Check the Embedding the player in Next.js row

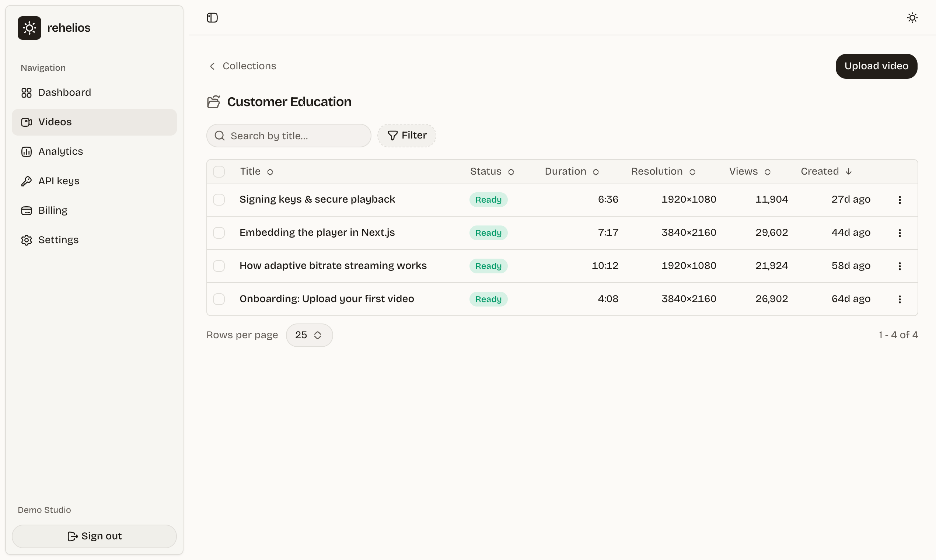(219, 233)
